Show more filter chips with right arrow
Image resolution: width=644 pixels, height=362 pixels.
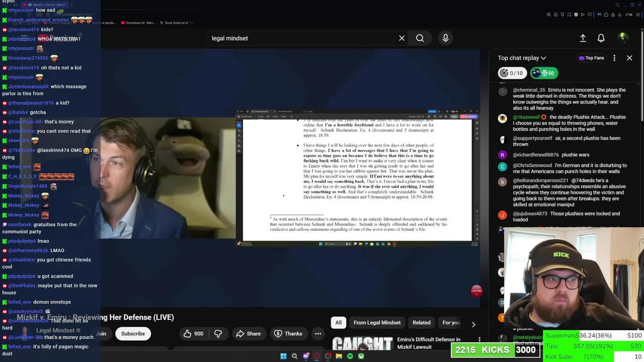pos(473,324)
